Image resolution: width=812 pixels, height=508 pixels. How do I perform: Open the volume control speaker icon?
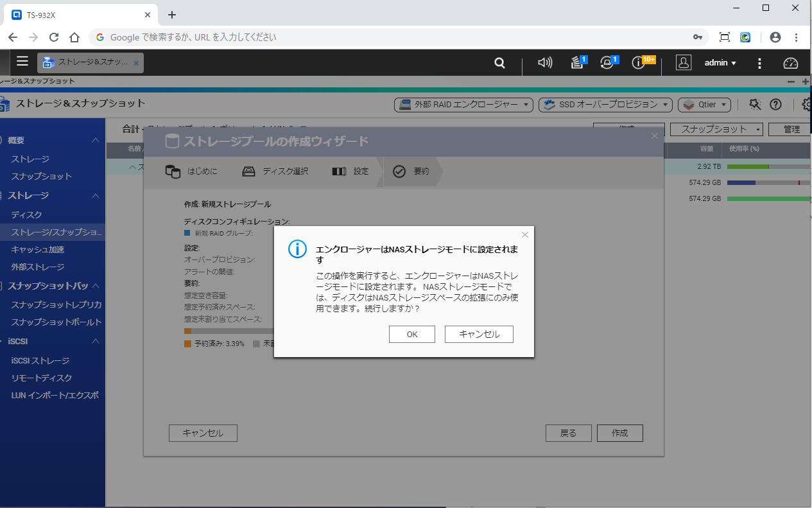[x=545, y=63]
